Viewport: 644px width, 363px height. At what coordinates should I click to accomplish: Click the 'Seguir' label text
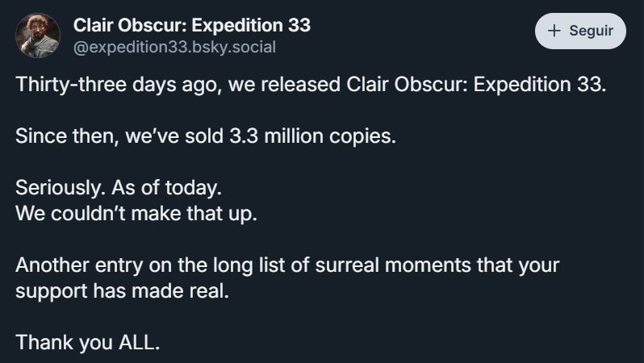coord(591,31)
